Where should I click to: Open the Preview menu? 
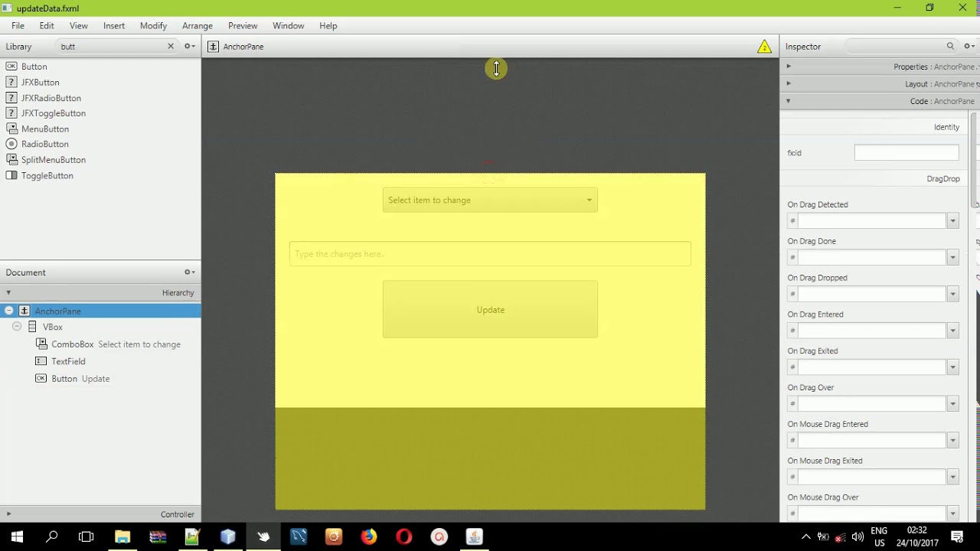[243, 25]
